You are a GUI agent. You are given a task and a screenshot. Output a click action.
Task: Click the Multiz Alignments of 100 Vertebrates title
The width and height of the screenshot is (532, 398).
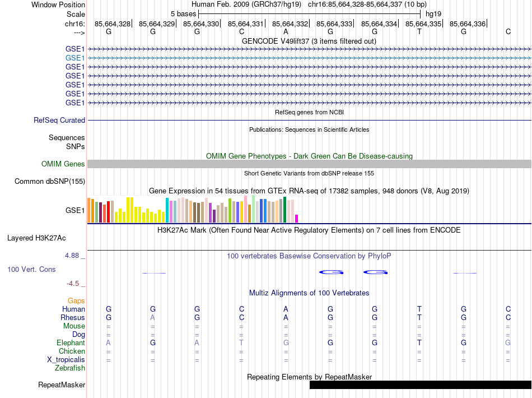coord(309,293)
